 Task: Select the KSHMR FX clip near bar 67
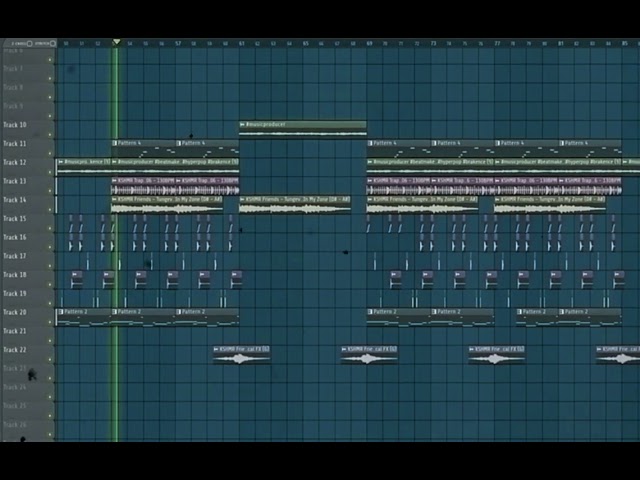[x=369, y=354]
